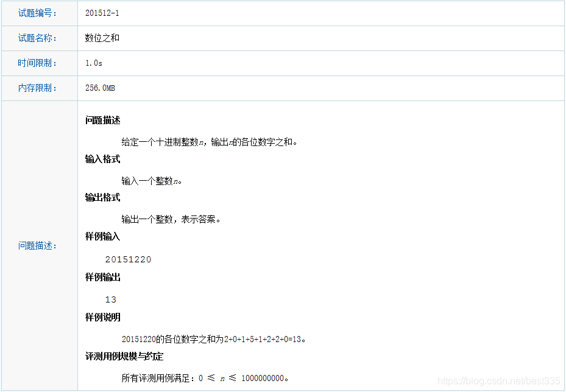Click the line 输出一个整数，表示答案

click(171, 219)
